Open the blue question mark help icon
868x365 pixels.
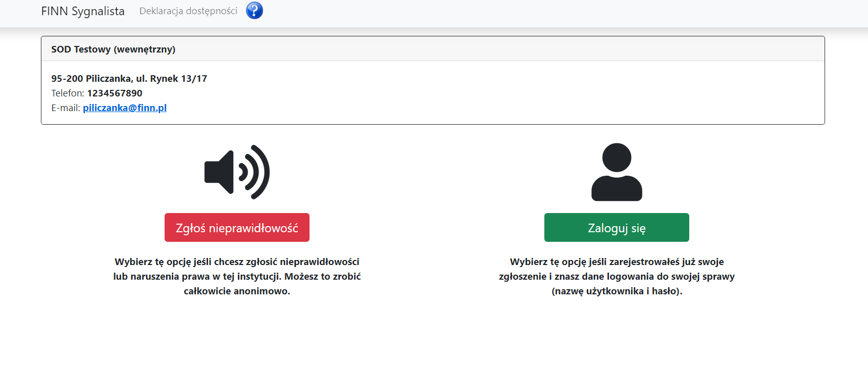pyautogui.click(x=254, y=10)
